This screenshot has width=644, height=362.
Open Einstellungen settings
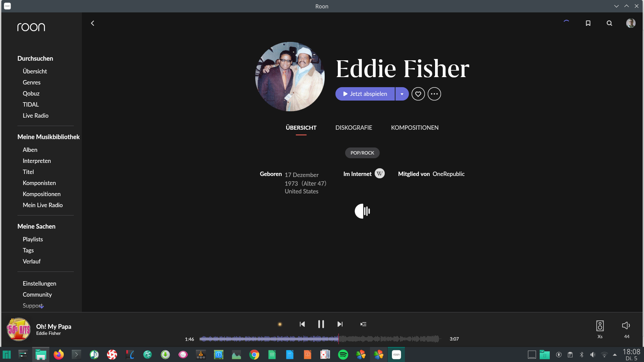[x=40, y=284]
